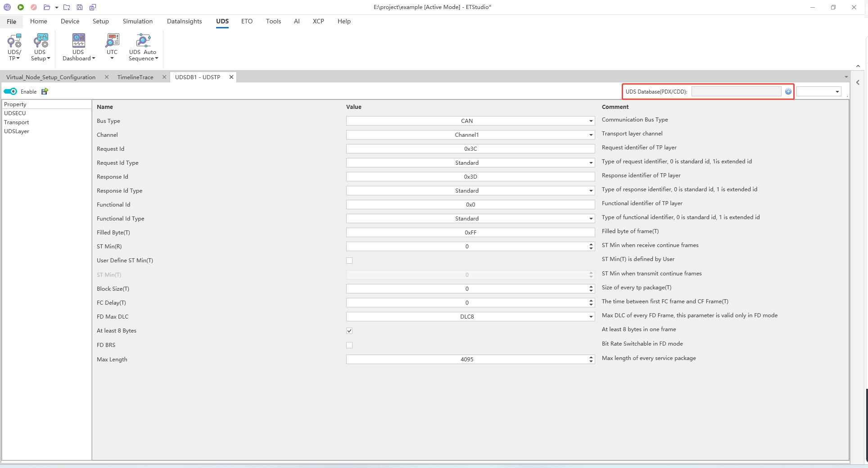Image resolution: width=868 pixels, height=468 pixels.
Task: Expand the open-project arrow beside the folder icon
Action: pyautogui.click(x=57, y=7)
